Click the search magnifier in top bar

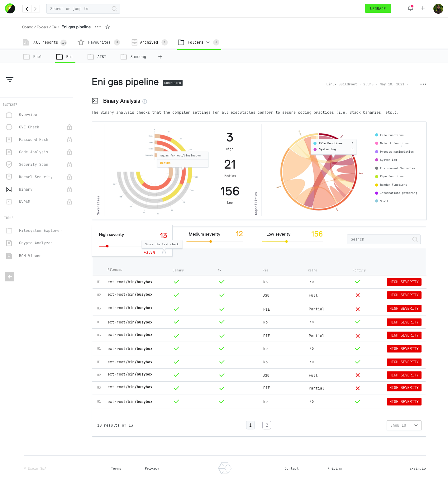pos(114,9)
